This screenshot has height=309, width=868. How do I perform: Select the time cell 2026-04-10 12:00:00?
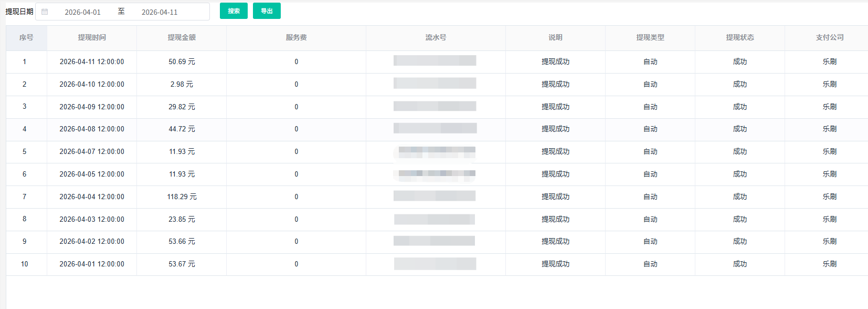point(92,85)
